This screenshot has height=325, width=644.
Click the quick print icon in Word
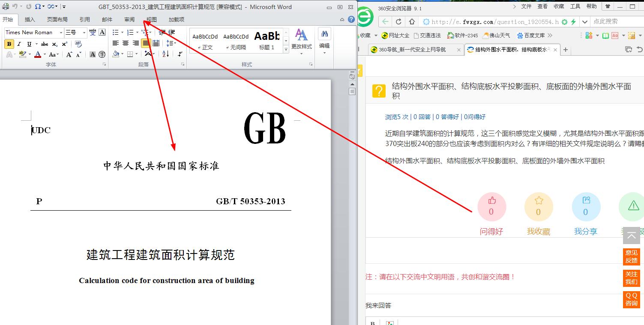point(6,6)
